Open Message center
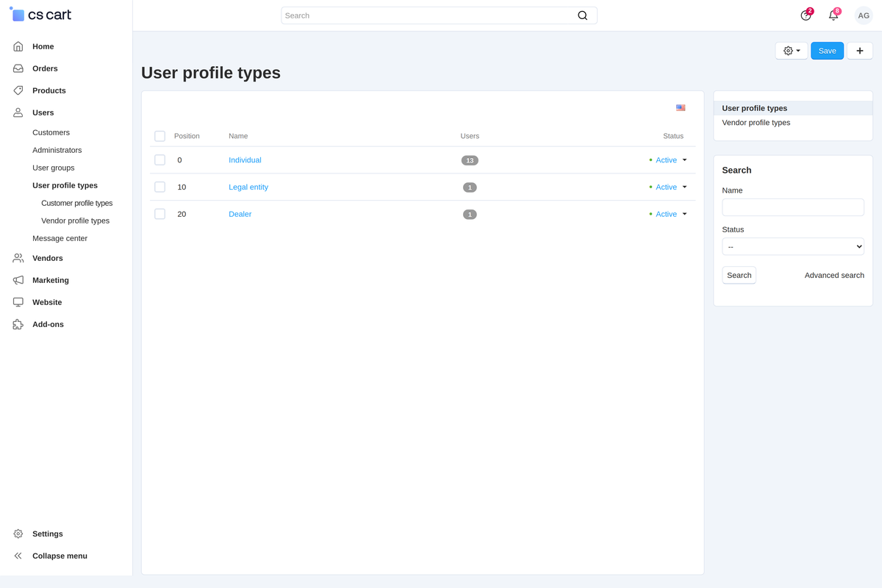The image size is (882, 588). tap(60, 238)
